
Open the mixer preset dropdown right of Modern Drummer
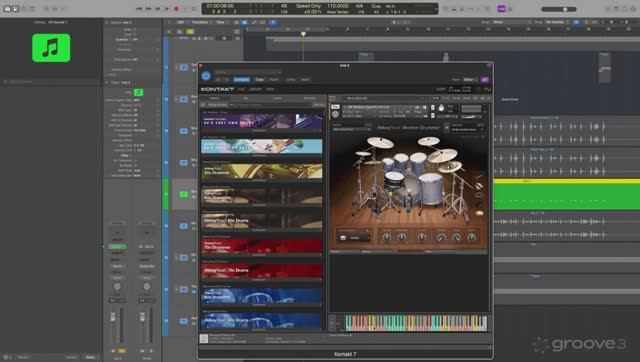(467, 129)
